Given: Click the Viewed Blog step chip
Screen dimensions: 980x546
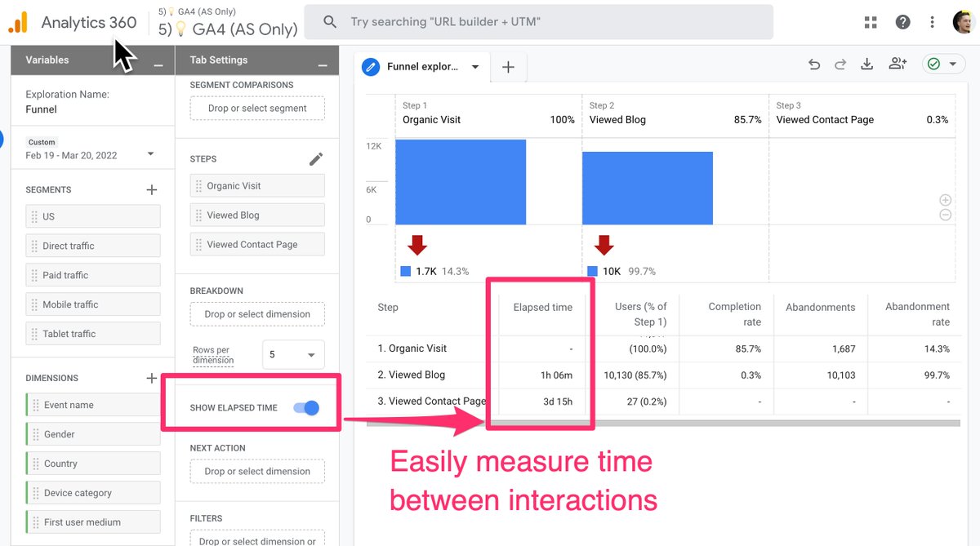Looking at the screenshot, I should 257,215.
